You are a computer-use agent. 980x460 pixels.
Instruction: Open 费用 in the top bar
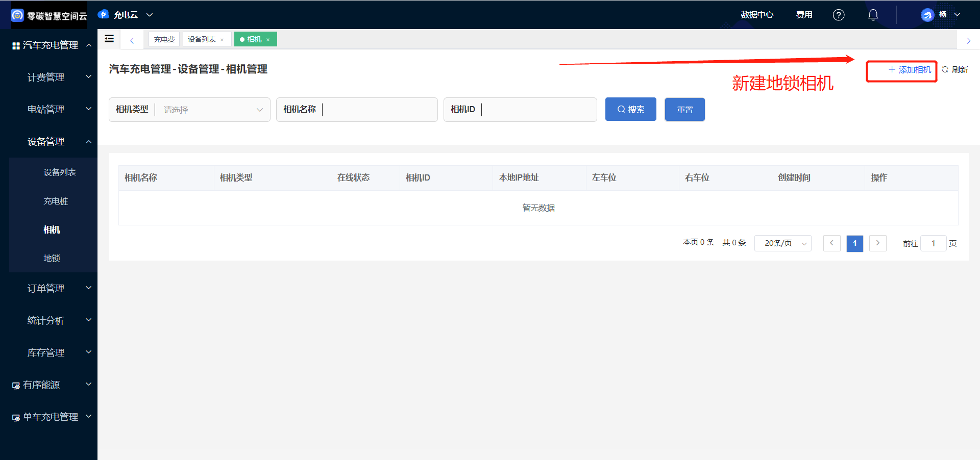804,15
